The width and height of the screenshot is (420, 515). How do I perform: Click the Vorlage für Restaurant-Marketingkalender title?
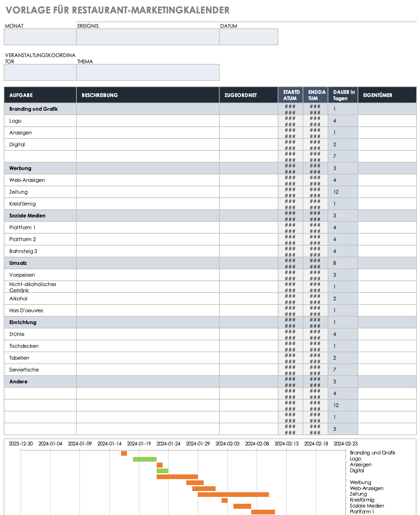(118, 10)
